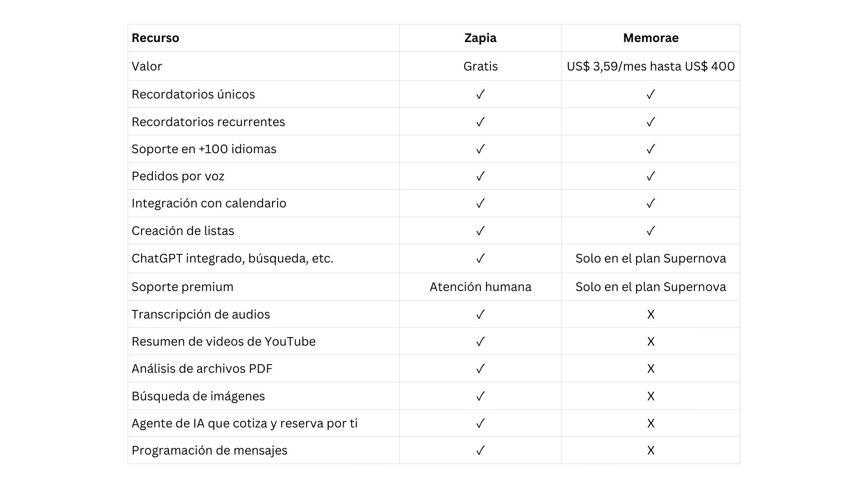Select the Zapia column header

(x=480, y=38)
